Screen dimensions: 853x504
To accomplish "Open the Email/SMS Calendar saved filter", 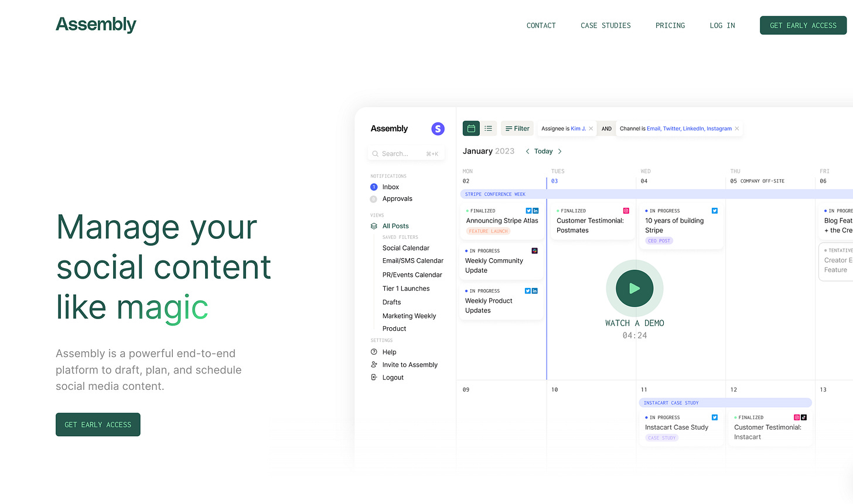I will pos(413,260).
